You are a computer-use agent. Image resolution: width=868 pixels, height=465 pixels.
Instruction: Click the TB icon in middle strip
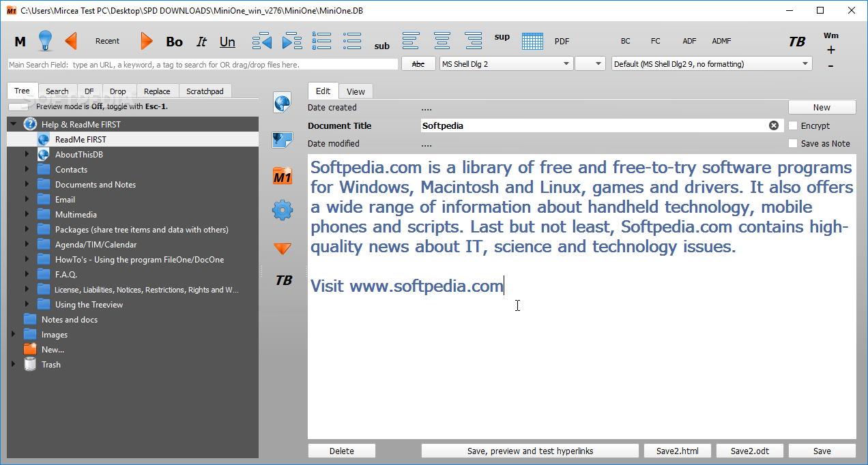pos(283,281)
